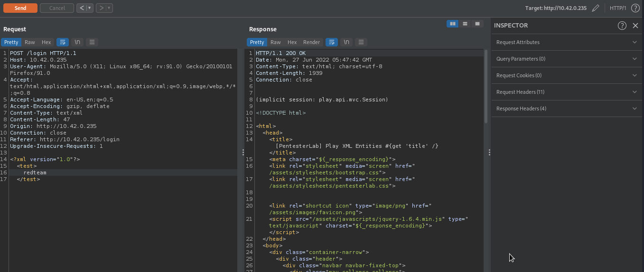Open the forward-history dropdown arrow
Screen dimensions: 644x272
click(x=109, y=8)
